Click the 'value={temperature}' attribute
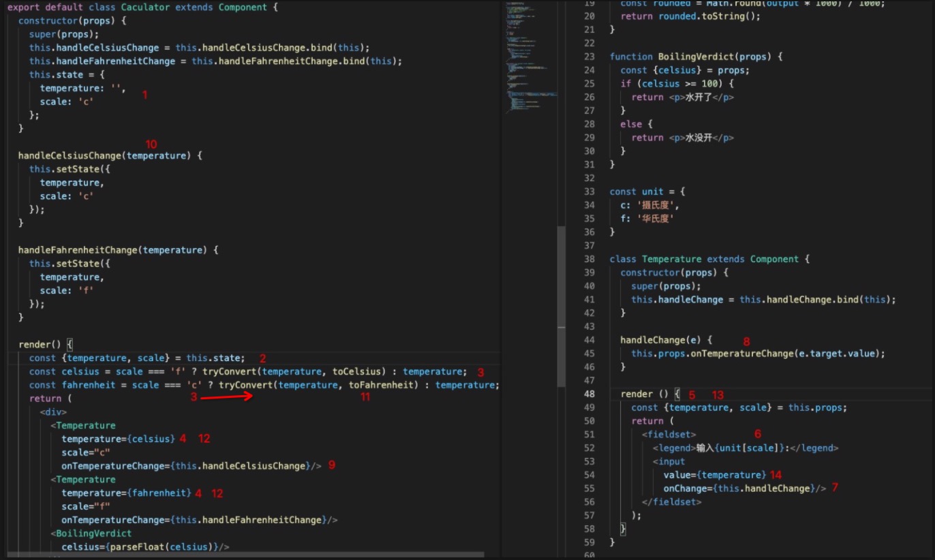 coord(715,475)
